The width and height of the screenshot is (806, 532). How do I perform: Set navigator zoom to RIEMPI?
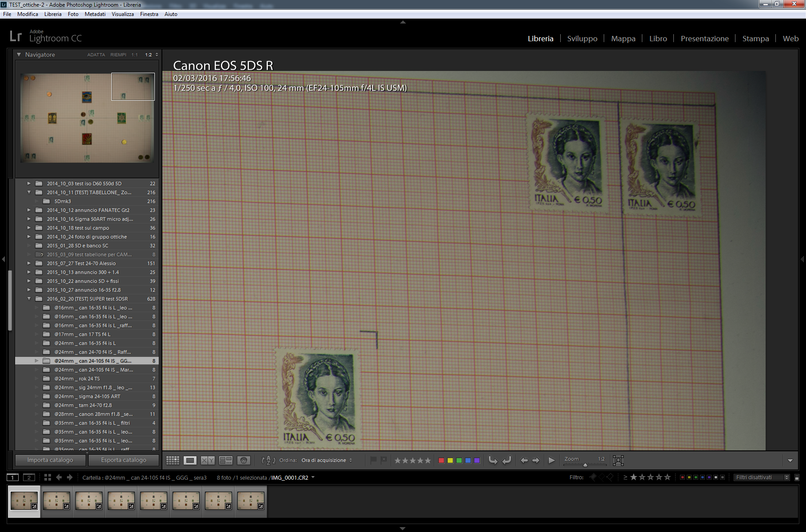pos(118,55)
